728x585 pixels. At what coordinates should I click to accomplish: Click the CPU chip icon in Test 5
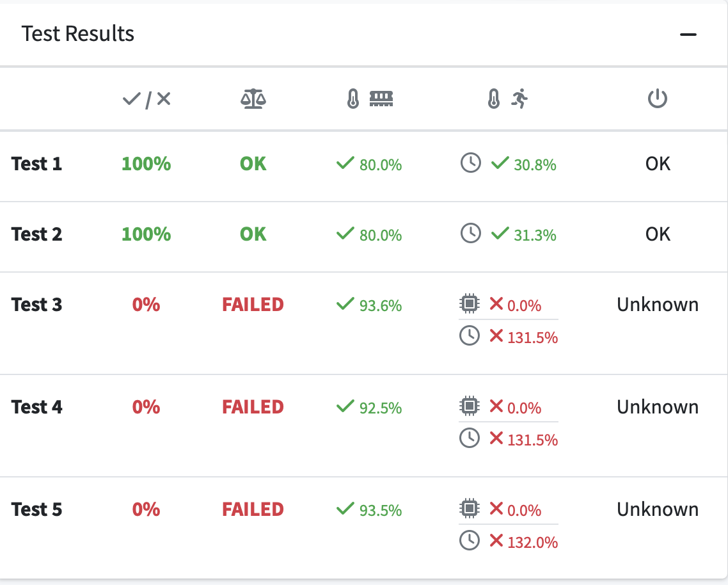[x=470, y=508]
